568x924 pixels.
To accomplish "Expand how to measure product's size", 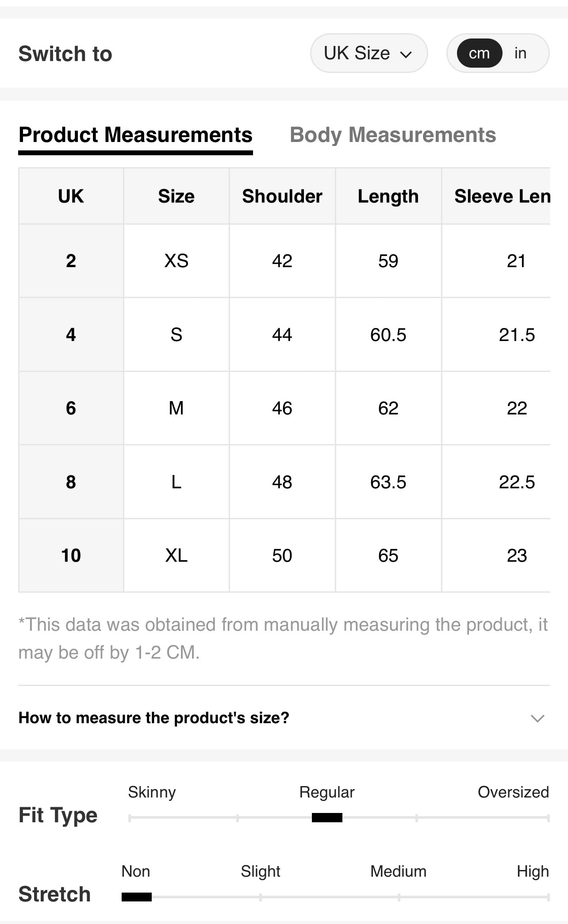I will pos(154,717).
